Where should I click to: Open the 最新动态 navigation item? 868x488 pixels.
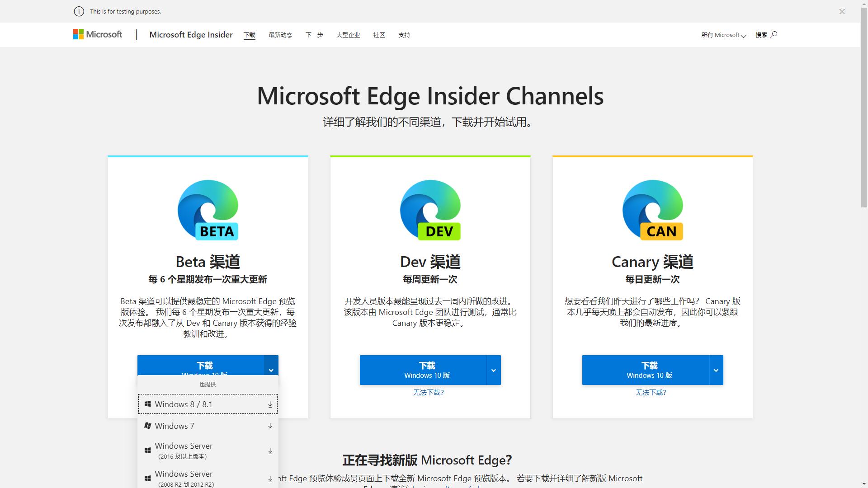pyautogui.click(x=280, y=35)
